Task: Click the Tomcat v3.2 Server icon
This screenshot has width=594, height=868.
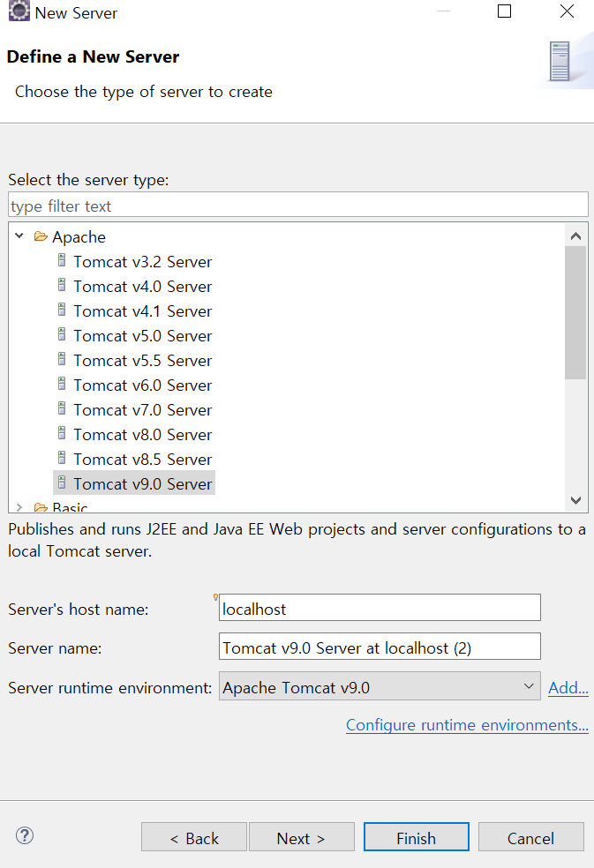Action: 62,260
